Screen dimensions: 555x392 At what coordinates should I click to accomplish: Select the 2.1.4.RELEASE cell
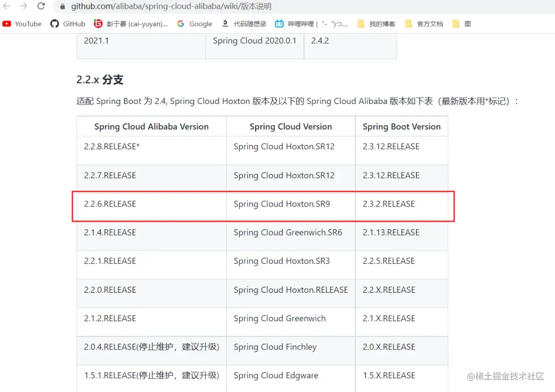pos(152,236)
